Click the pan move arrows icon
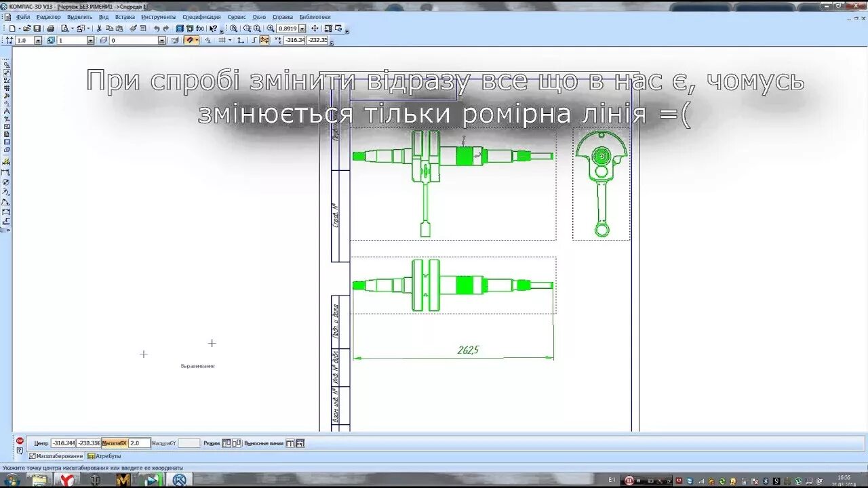The height and width of the screenshot is (488, 868). coord(315,28)
